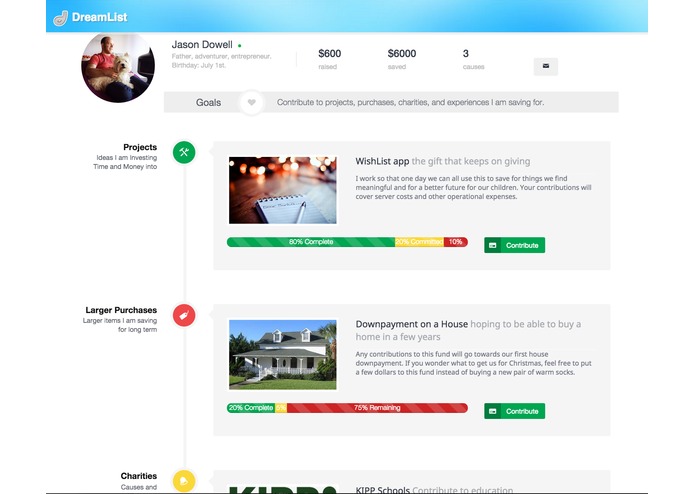Click the WishList app title

click(382, 161)
